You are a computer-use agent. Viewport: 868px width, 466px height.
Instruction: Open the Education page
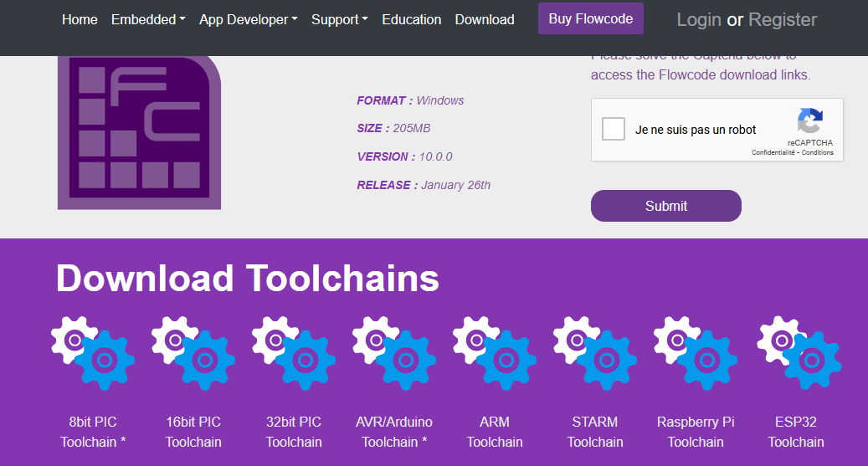click(411, 19)
